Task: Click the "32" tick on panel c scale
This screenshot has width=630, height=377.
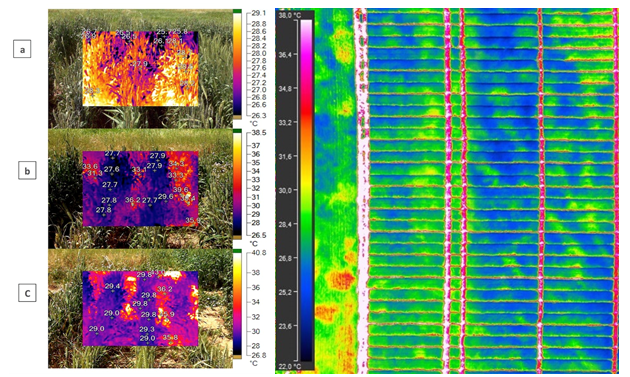Action: pos(256,317)
